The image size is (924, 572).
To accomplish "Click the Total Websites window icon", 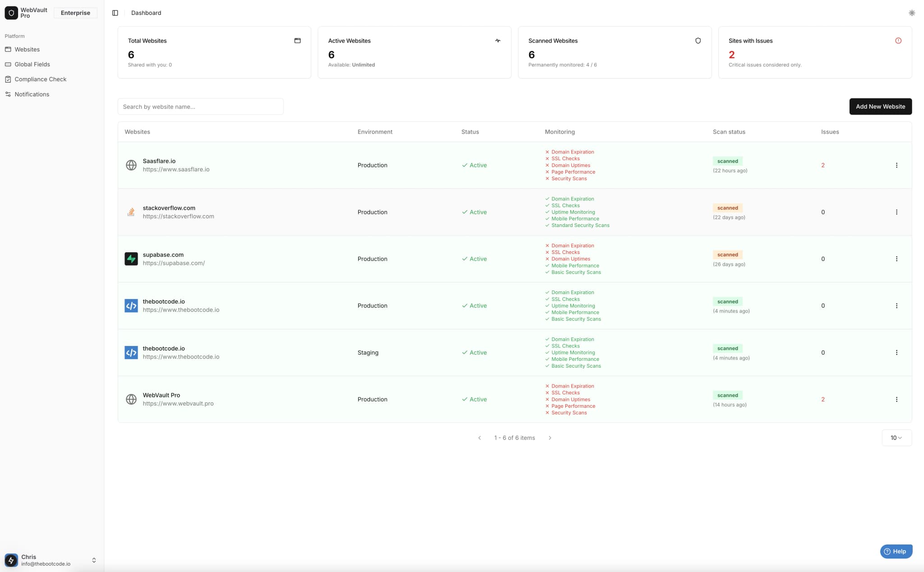I will (x=297, y=41).
